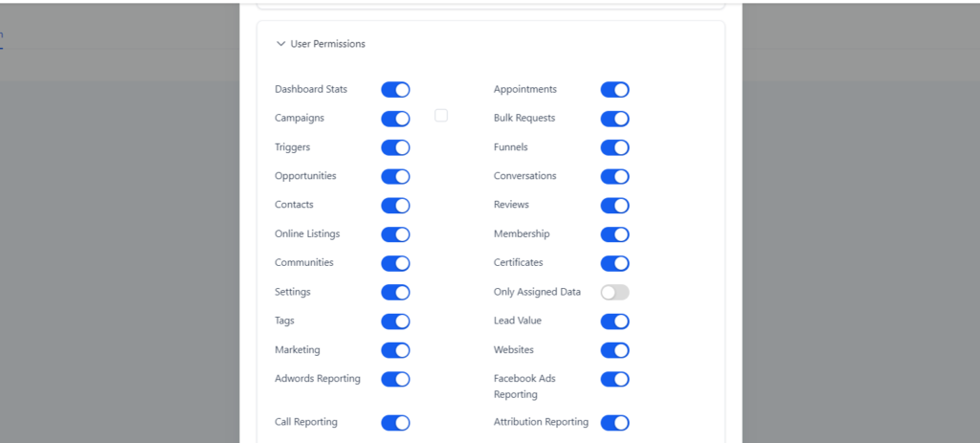
Task: Toggle the Opportunities permission switch
Action: pos(395,177)
